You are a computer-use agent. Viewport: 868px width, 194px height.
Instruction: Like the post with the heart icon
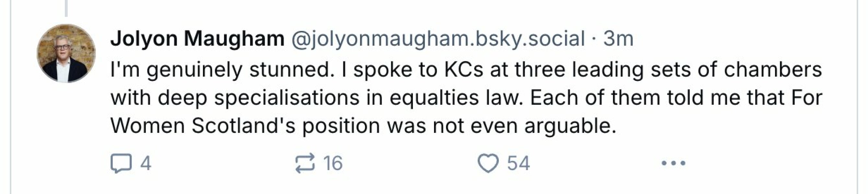(x=488, y=163)
